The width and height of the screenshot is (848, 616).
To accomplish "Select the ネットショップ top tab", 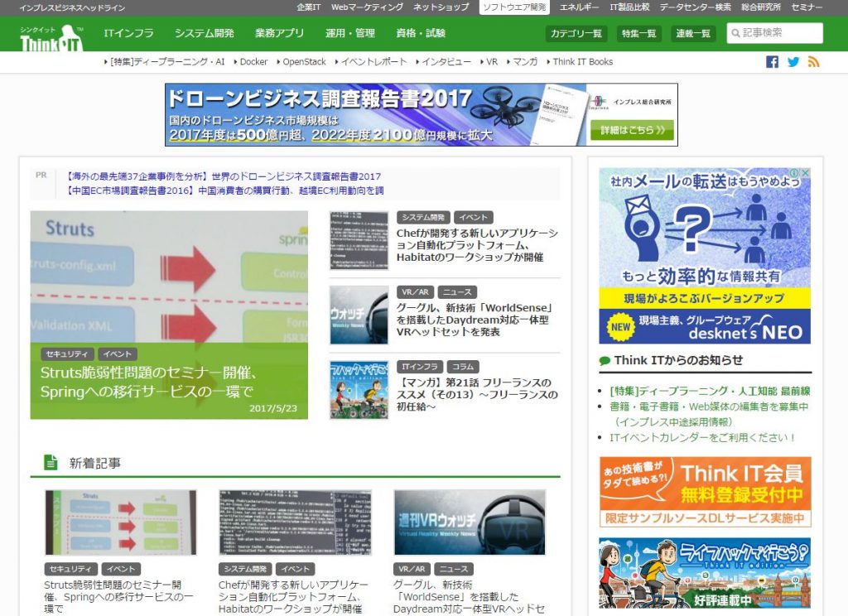I will tap(441, 7).
